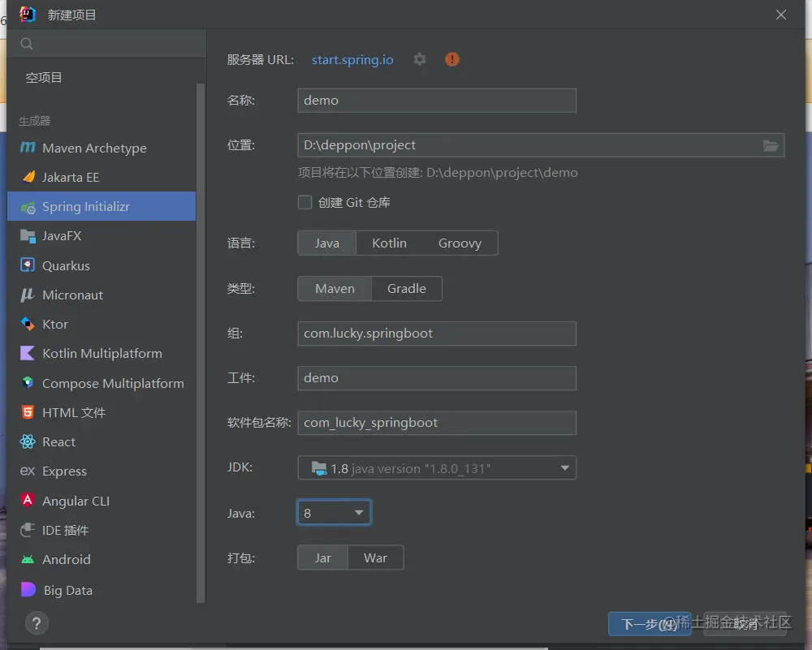Open the start.spring.io server link
The width and height of the screenshot is (812, 650).
[352, 60]
